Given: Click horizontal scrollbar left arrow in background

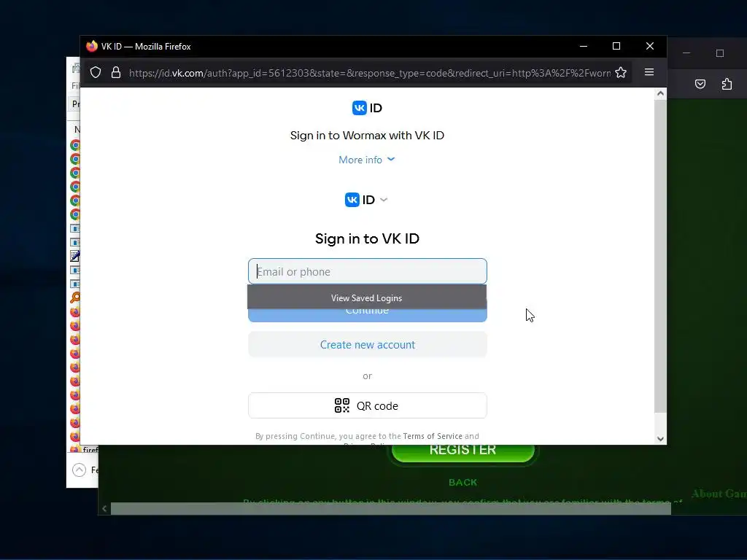Looking at the screenshot, I should 104,508.
